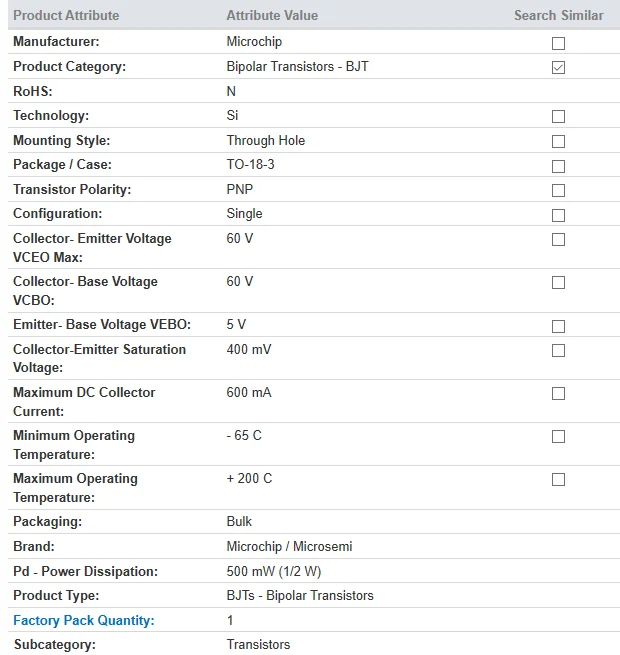Click the Transistor Polarity: label

point(72,189)
